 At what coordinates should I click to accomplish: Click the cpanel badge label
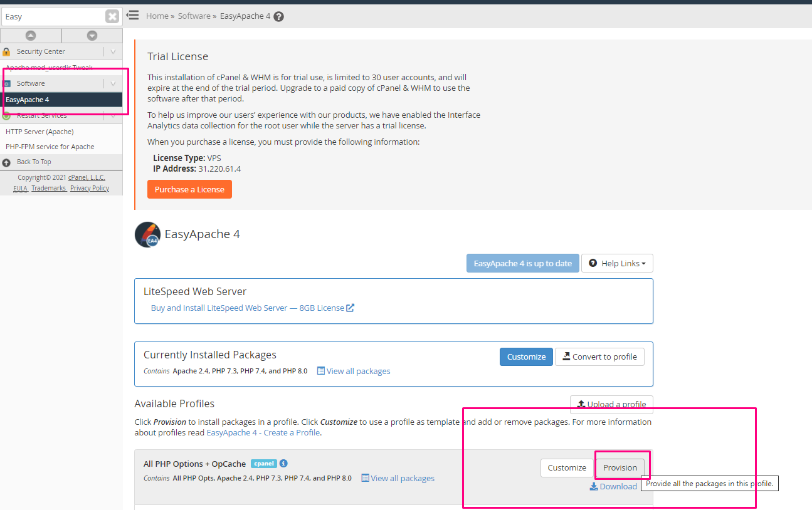pyautogui.click(x=264, y=464)
